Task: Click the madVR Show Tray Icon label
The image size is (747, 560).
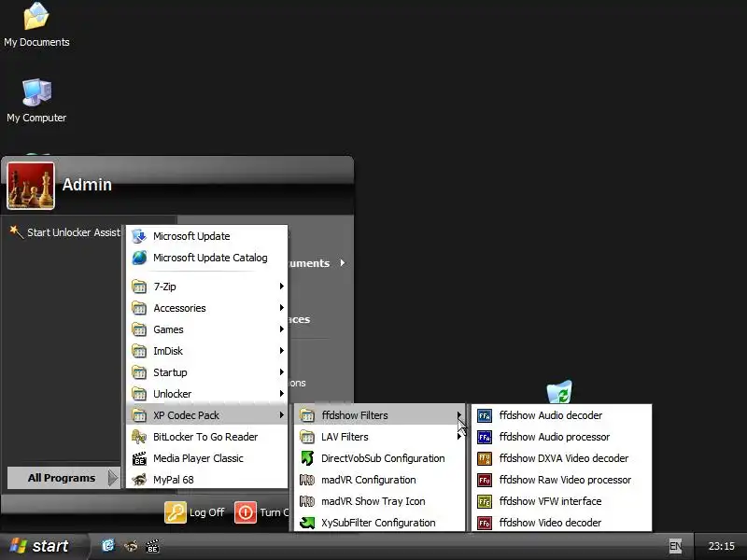Action: (x=373, y=501)
